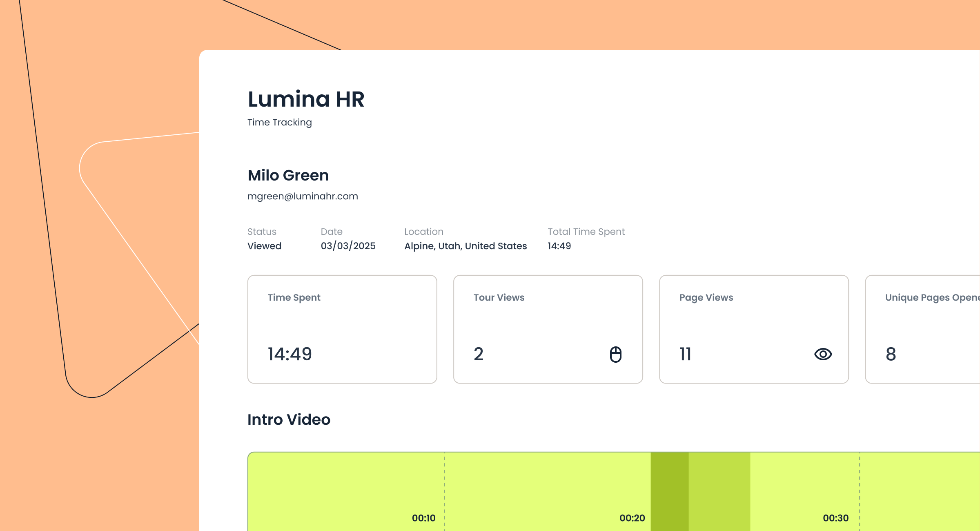Click the 03/03/2025 date value
The width and height of the screenshot is (980, 531).
(348, 246)
